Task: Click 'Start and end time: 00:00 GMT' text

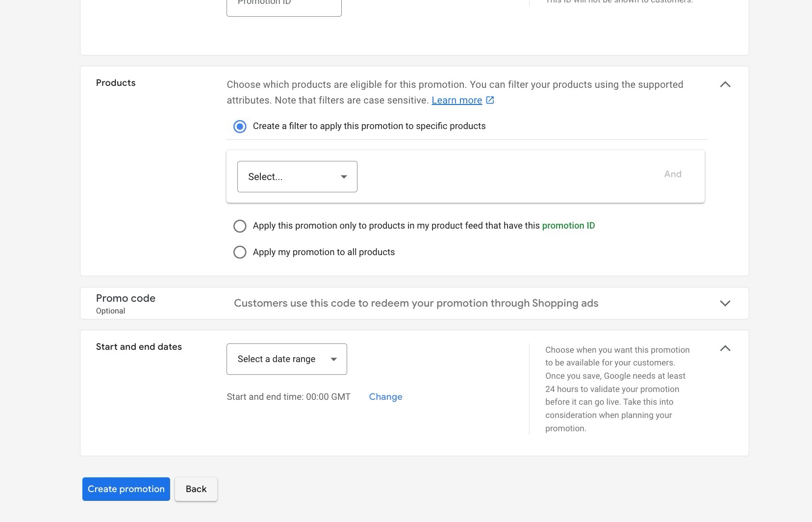Action: pos(288,397)
